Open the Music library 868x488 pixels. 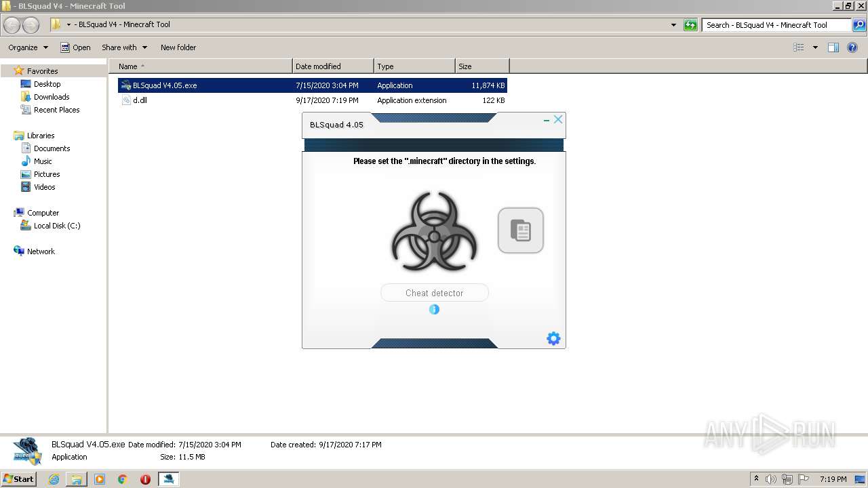coord(43,161)
